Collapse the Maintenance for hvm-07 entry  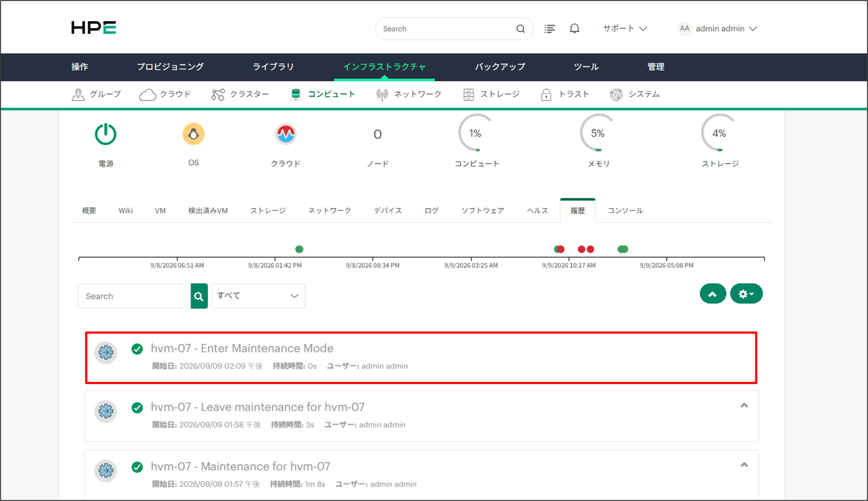click(744, 465)
